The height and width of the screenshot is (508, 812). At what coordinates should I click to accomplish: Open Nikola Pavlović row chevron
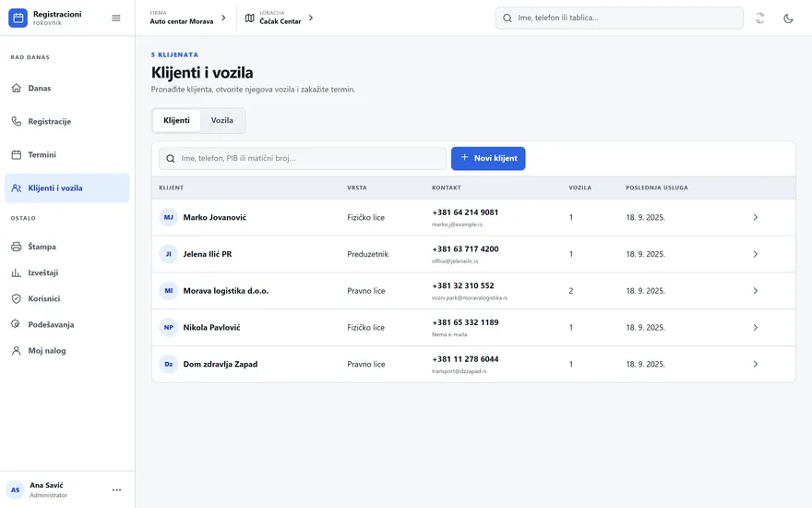756,328
